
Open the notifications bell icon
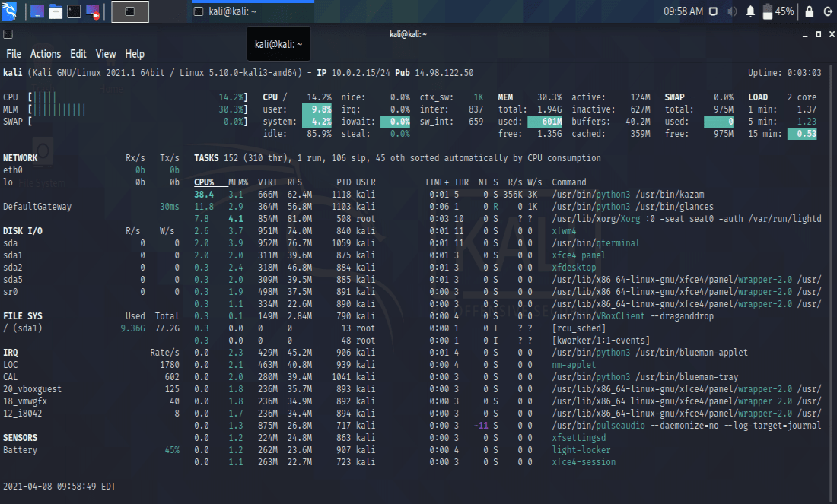coord(750,11)
